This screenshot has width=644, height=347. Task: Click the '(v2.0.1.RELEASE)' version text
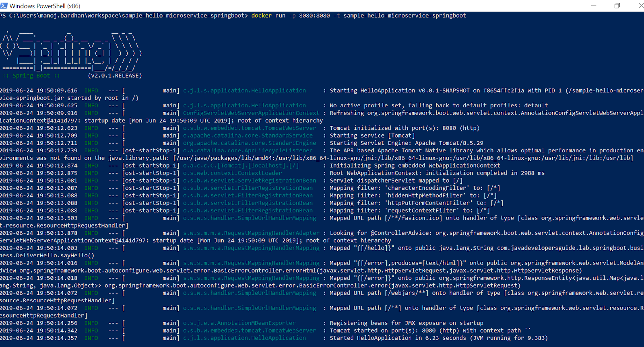115,76
